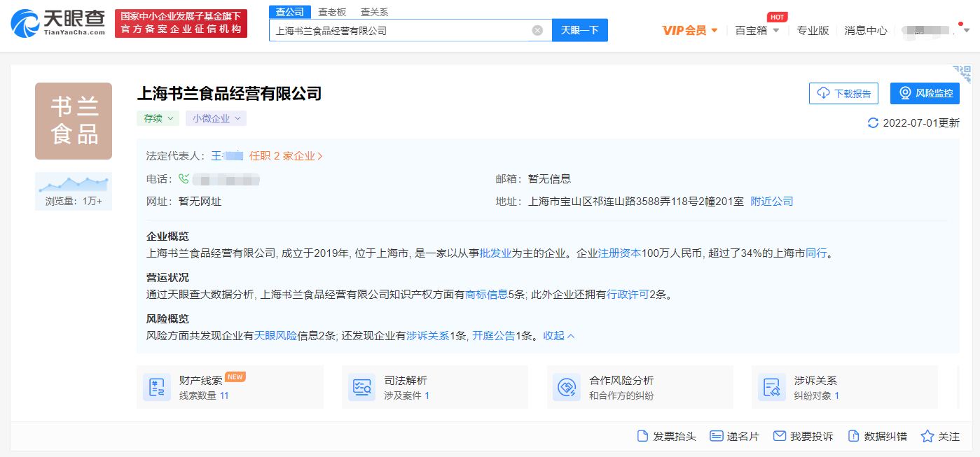The height and width of the screenshot is (457, 980).
Task: Switch to the 查关系 search tab
Action: click(x=374, y=12)
